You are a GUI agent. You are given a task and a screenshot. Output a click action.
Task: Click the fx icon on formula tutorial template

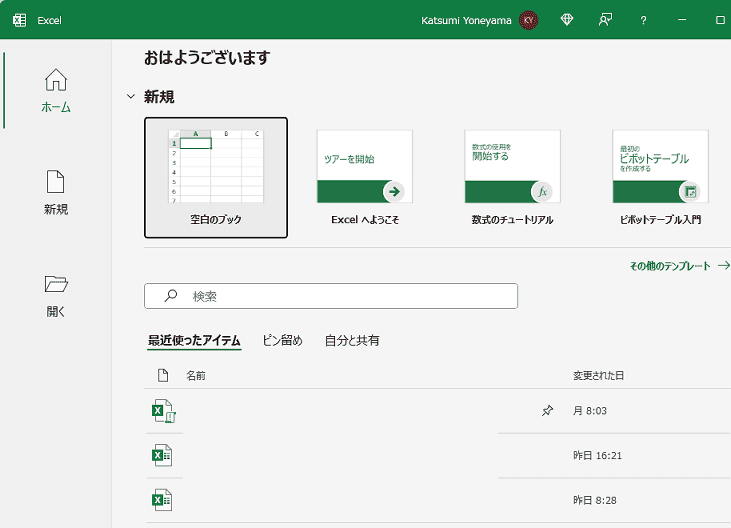tap(542, 192)
